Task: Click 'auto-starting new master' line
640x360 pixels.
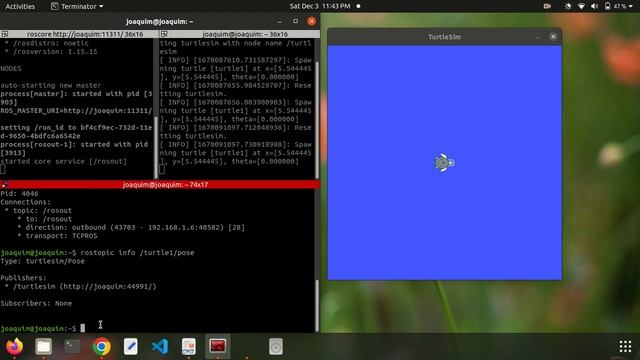Action: [51, 85]
